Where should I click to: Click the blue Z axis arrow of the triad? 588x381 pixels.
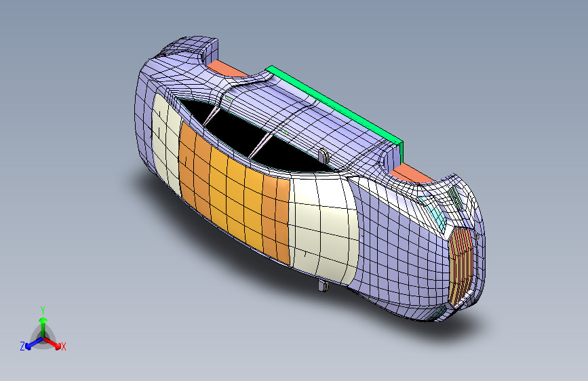pyautogui.click(x=34, y=344)
